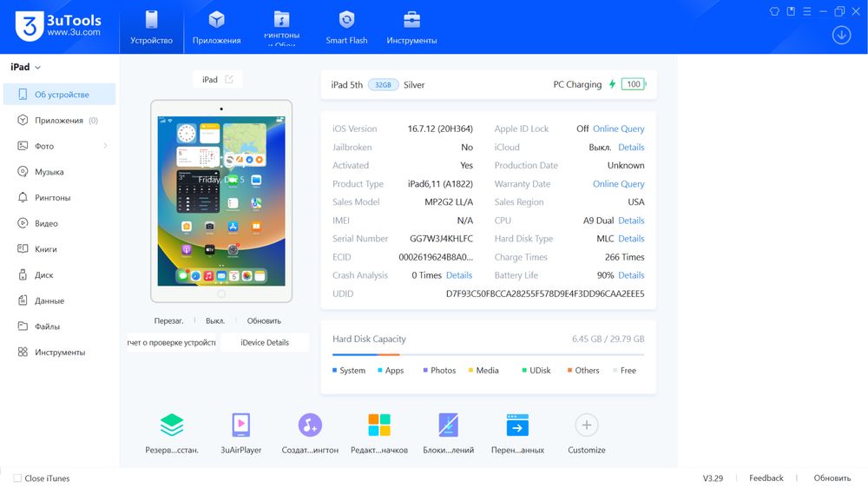Click the ECID value 0002619624B8A0...

click(436, 257)
